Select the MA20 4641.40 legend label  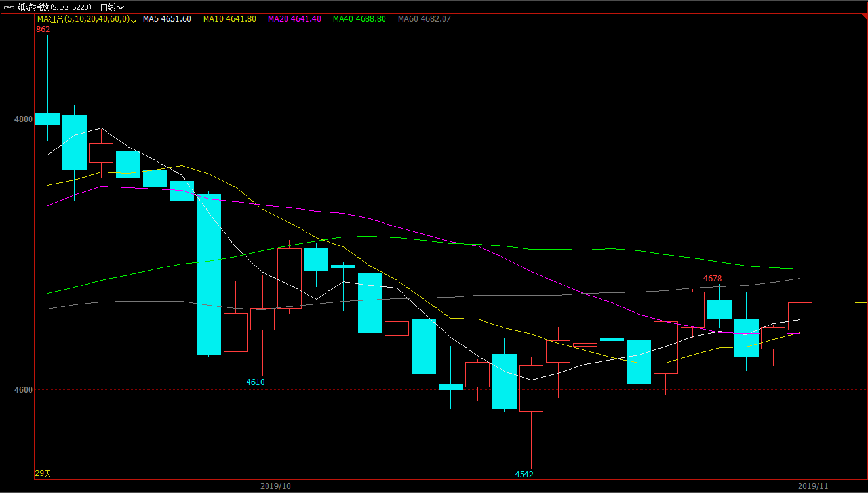pos(294,19)
